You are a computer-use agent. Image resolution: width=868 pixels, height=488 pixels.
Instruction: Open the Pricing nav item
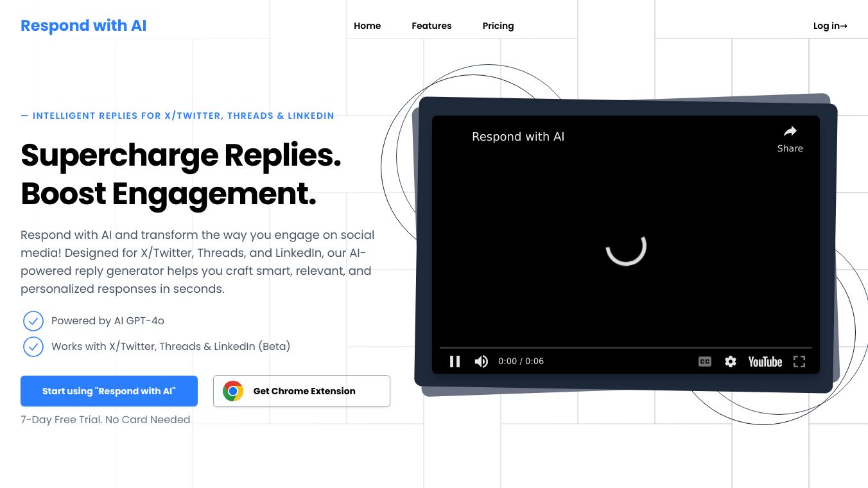click(x=498, y=26)
